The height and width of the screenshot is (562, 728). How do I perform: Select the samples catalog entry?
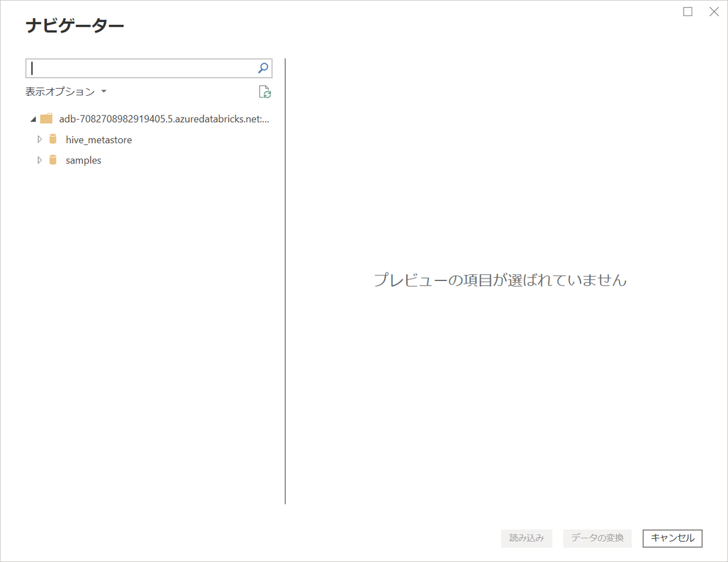[x=83, y=160]
